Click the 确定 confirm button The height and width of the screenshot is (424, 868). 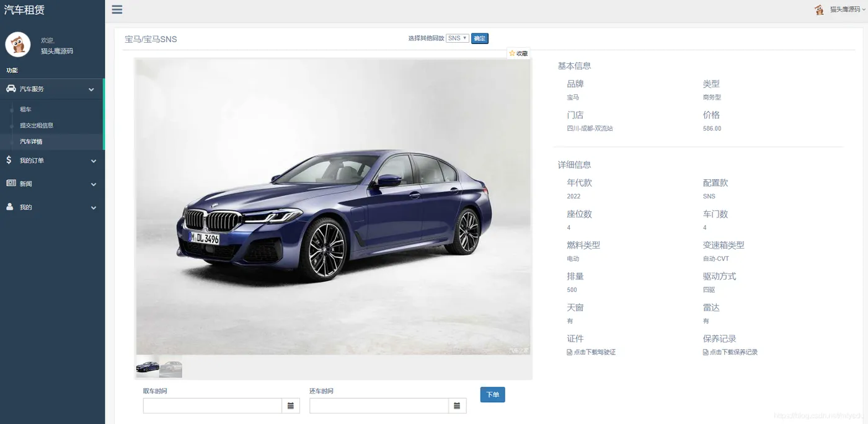click(x=480, y=38)
